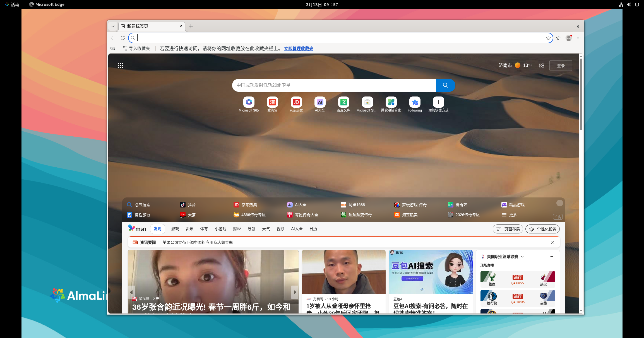This screenshot has height=338, width=644.
Task: Open the profile avatar icon
Action: pos(568,38)
